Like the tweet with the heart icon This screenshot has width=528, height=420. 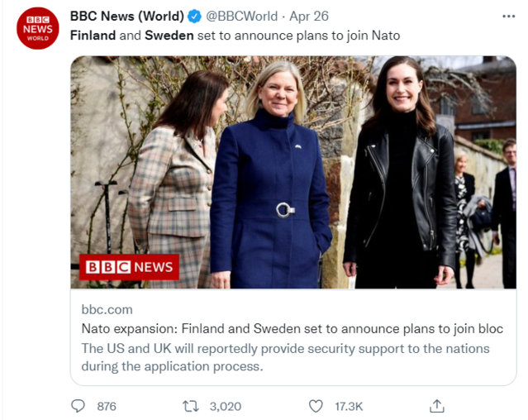coord(315,406)
